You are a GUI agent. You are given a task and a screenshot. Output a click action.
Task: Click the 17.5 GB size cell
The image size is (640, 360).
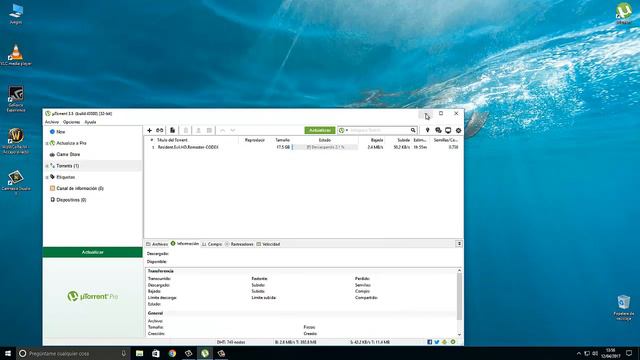pos(283,147)
